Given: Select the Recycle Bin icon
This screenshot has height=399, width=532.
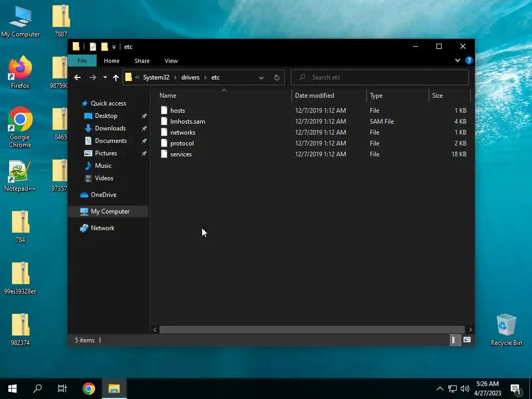Looking at the screenshot, I should pyautogui.click(x=506, y=330).
